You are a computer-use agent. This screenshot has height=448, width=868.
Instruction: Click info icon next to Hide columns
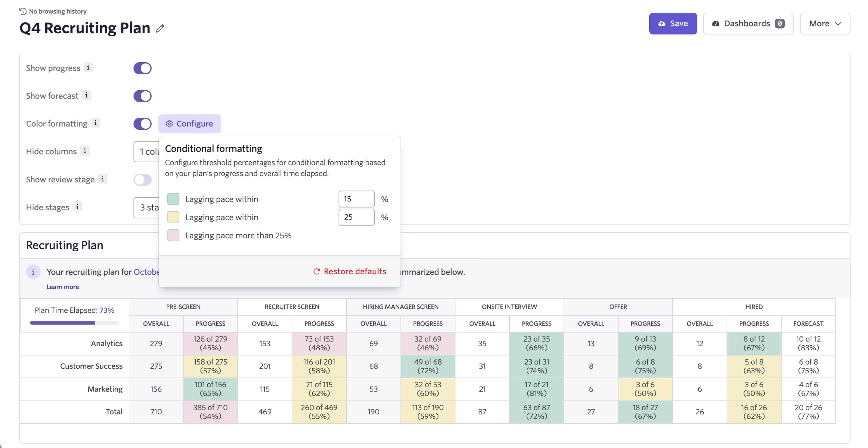pyautogui.click(x=85, y=151)
